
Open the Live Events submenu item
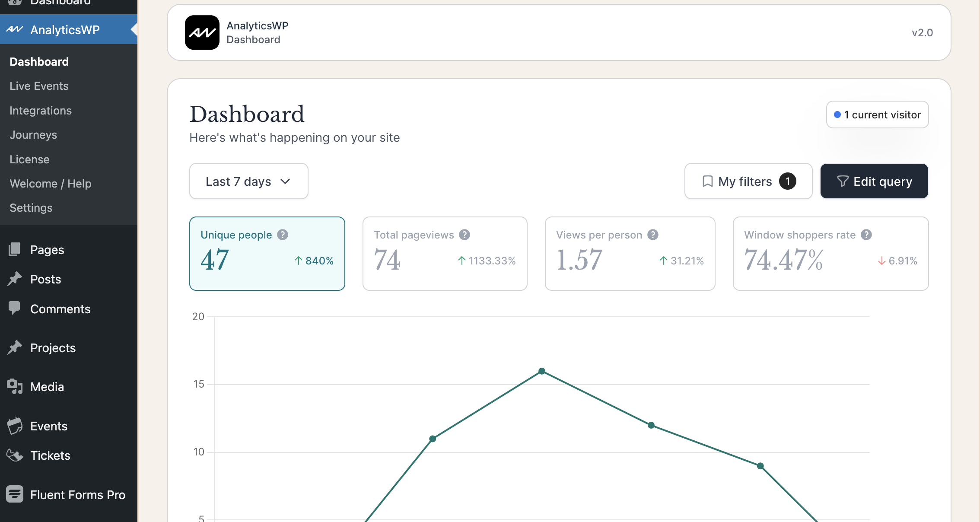click(x=39, y=86)
